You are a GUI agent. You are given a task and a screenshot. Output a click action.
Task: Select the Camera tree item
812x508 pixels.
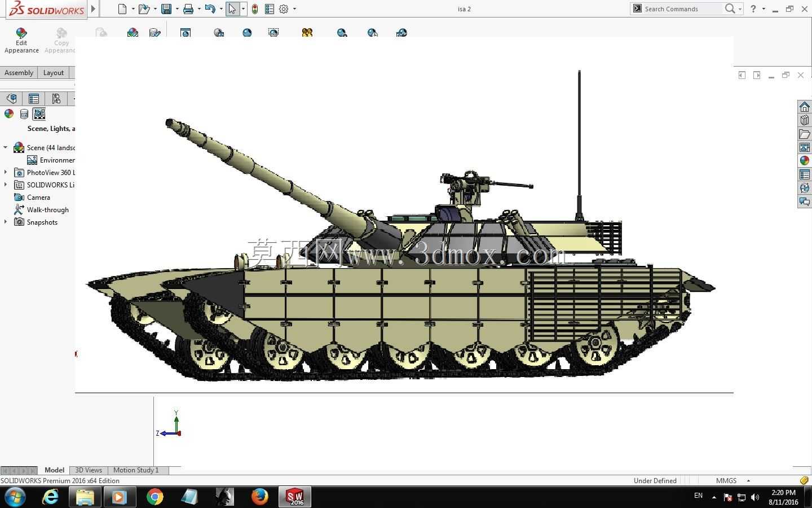pos(38,198)
